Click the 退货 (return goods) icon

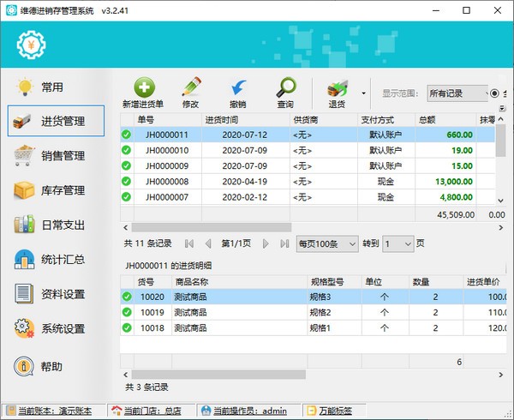[x=337, y=87]
